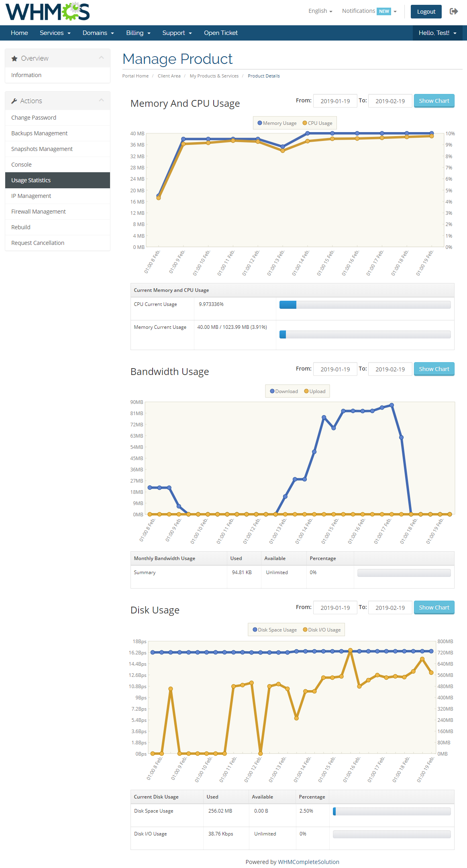Click 40.00 MB / 1023.99 MB memory value
Viewport: 467px width, 868px height.
[232, 327]
